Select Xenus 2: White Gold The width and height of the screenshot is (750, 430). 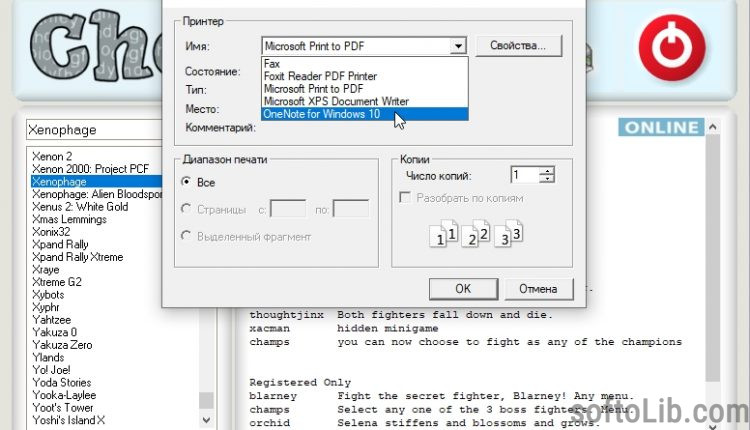[x=80, y=207]
